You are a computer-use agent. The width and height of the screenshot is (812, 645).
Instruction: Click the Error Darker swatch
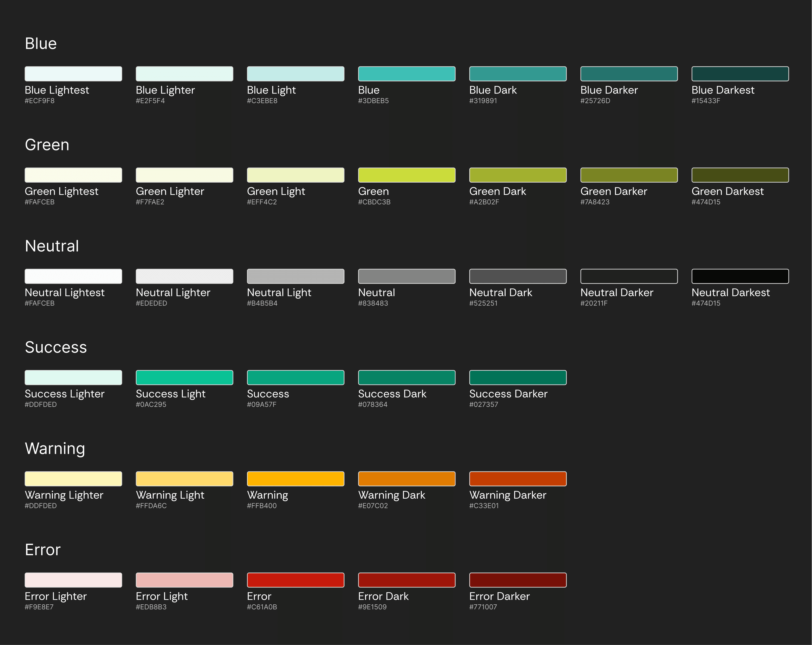(518, 580)
